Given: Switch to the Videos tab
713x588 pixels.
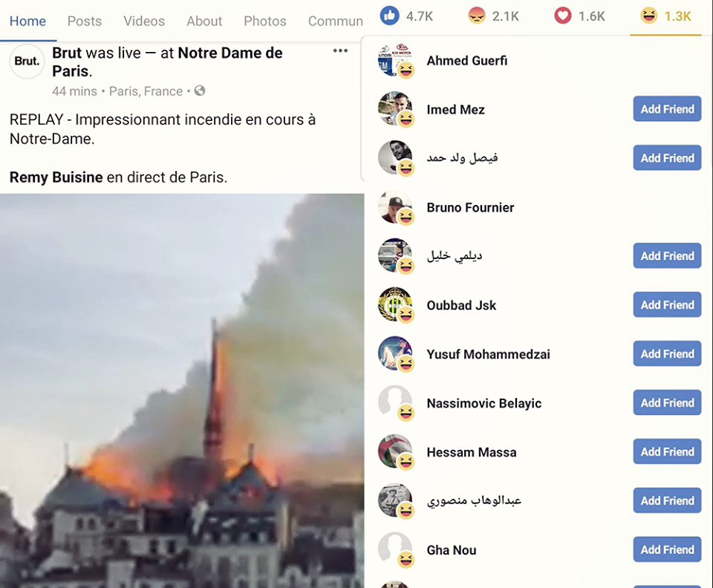Looking at the screenshot, I should point(144,21).
